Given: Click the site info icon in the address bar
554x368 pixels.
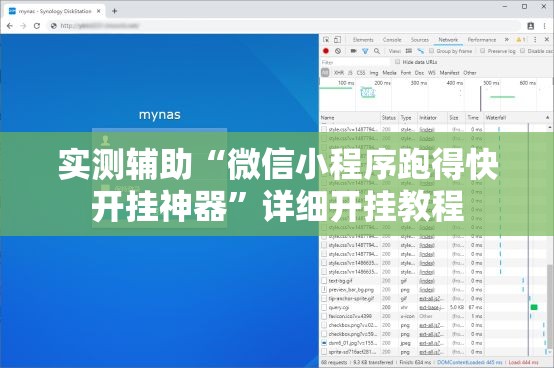Looking at the screenshot, I should coord(54,26).
